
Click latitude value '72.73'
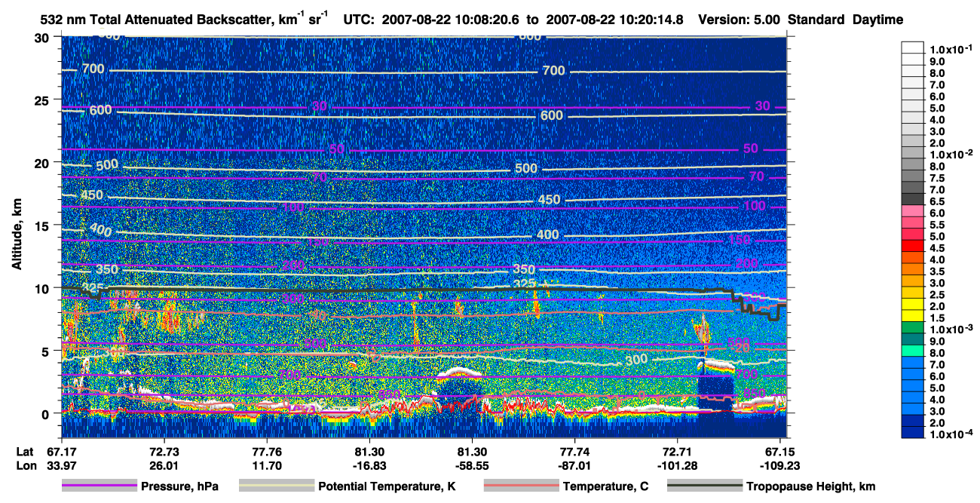(x=164, y=451)
